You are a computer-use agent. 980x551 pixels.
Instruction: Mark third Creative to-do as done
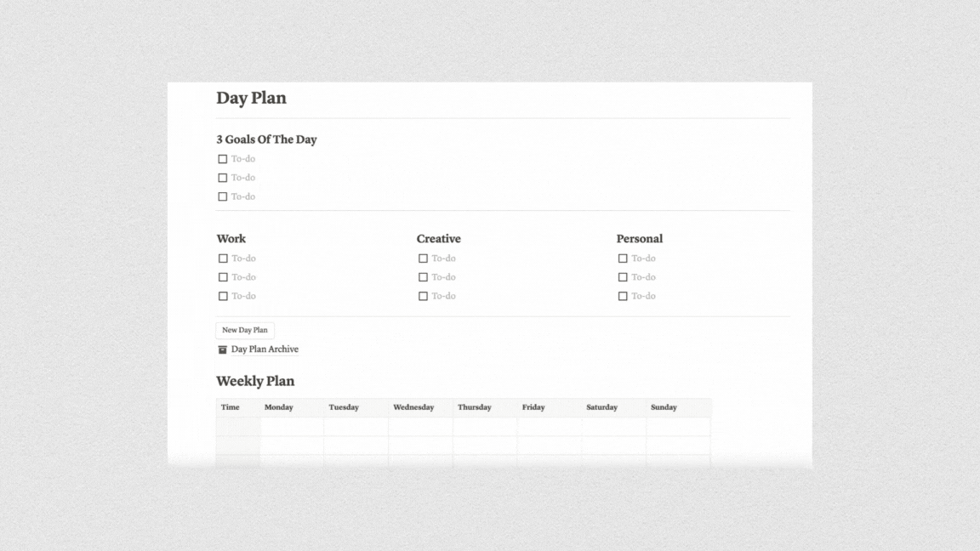(423, 296)
